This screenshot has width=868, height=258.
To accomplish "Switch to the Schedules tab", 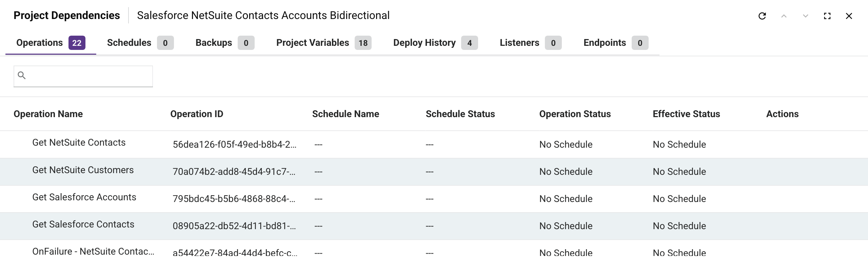I will click(x=140, y=43).
